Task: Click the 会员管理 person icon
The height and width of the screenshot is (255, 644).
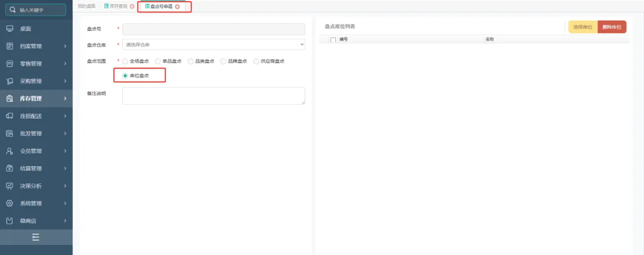Action: coord(10,151)
